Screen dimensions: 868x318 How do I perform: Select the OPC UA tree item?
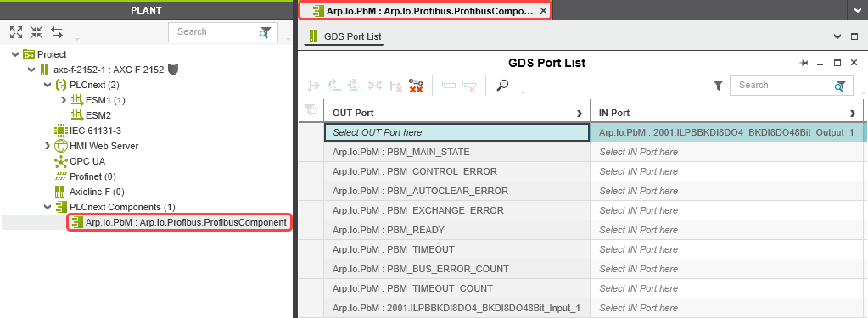click(x=87, y=161)
